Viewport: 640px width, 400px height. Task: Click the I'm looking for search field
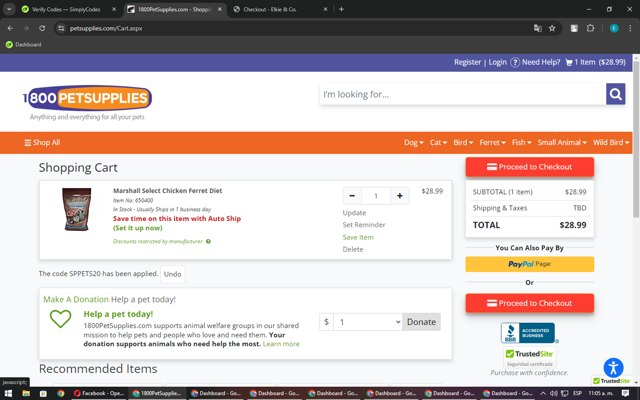pos(463,94)
